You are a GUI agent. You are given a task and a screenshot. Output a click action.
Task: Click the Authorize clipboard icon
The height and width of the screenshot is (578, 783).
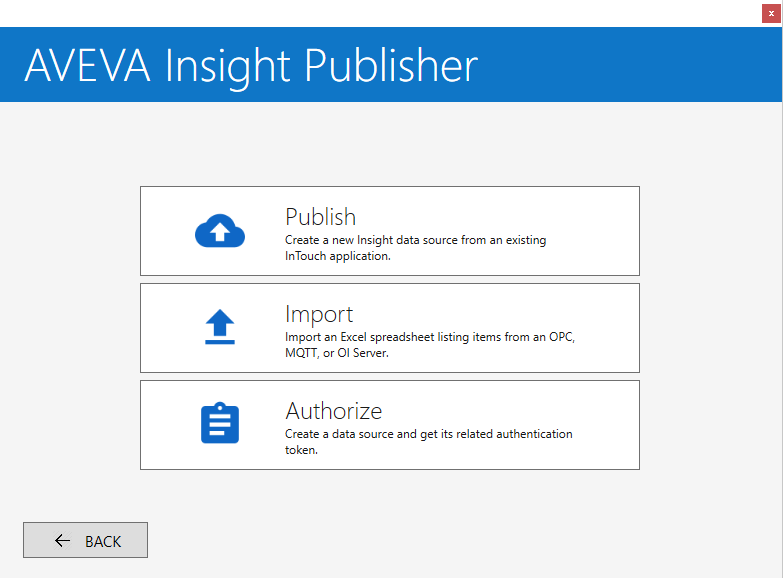[220, 423]
